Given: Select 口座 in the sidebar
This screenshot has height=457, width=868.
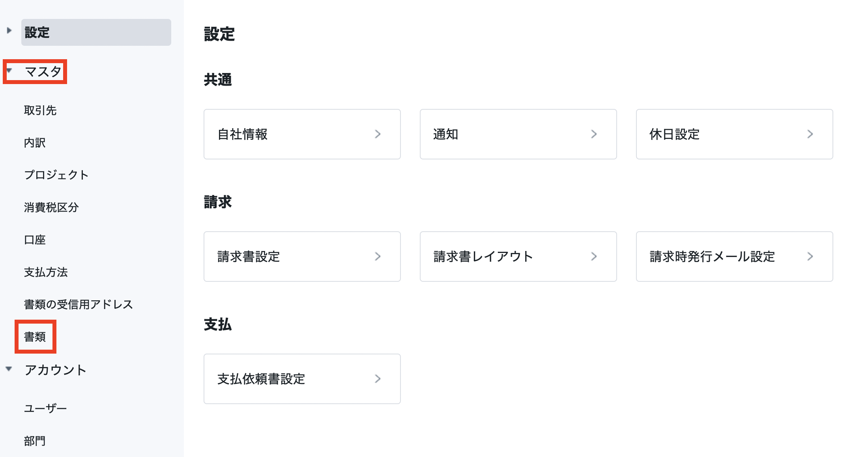Looking at the screenshot, I should (x=35, y=240).
